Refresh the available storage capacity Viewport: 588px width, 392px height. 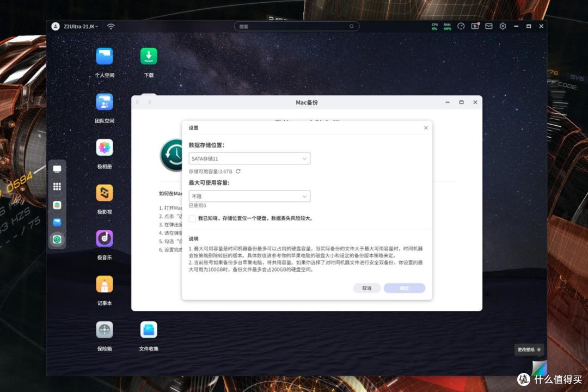[238, 171]
